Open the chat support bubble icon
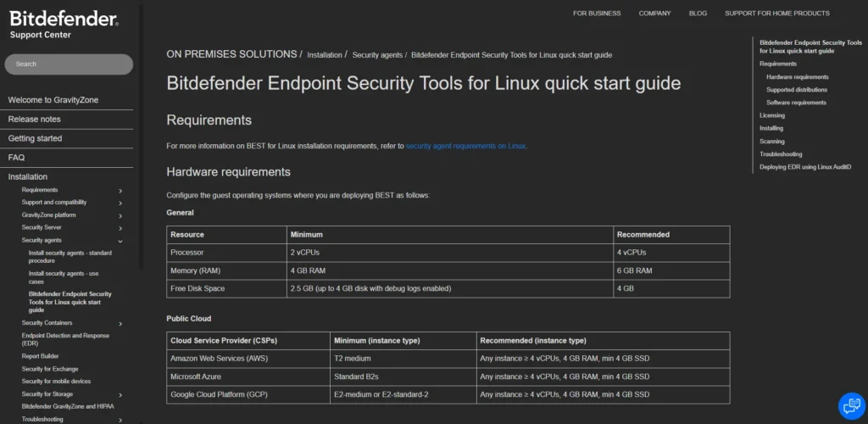 (851, 406)
